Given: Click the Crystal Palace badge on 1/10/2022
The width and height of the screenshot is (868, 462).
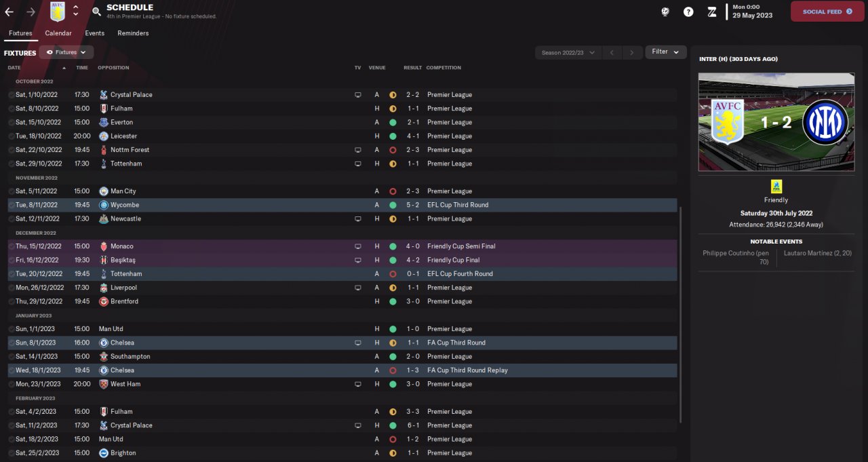Looking at the screenshot, I should (104, 95).
